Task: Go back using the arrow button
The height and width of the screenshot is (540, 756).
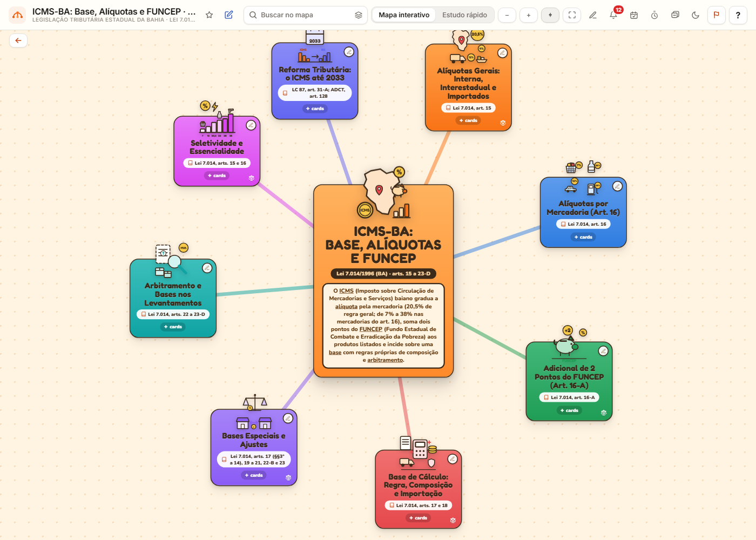Action: click(x=18, y=40)
